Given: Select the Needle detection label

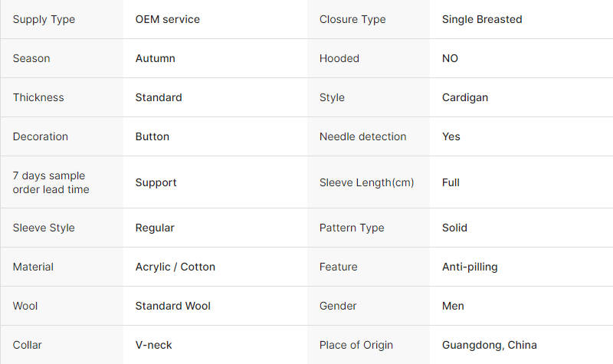Looking at the screenshot, I should [x=362, y=136].
